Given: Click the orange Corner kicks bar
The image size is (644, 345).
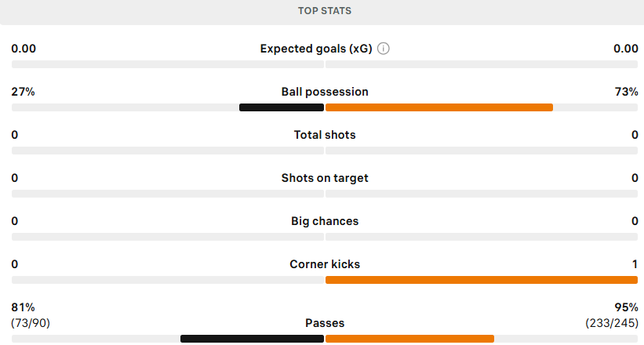Looking at the screenshot, I should tap(482, 280).
